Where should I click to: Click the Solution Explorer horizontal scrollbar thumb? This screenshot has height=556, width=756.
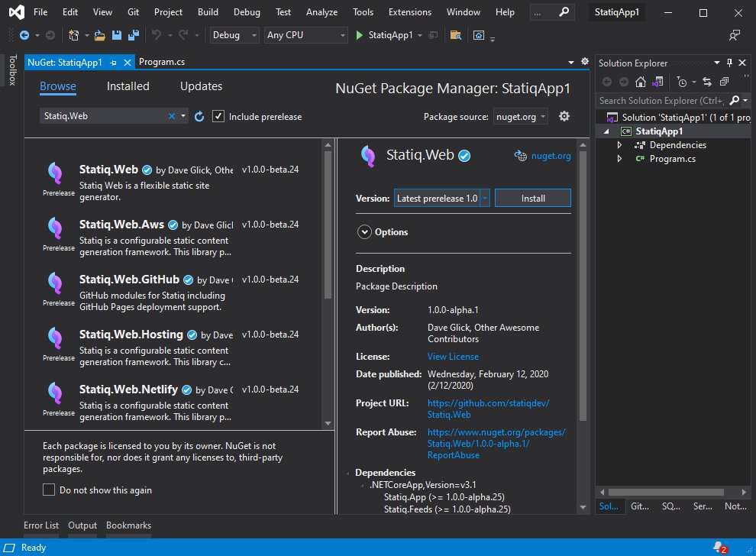pyautogui.click(x=666, y=493)
